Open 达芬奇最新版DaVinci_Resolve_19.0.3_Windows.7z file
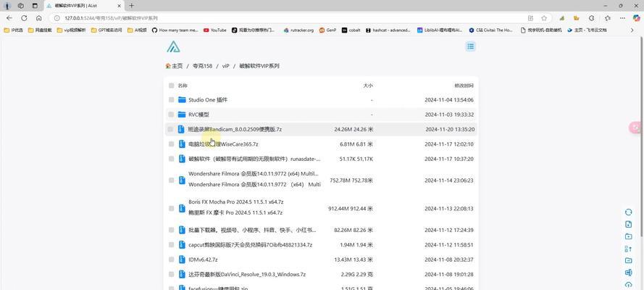644x290 pixels. tap(247, 274)
